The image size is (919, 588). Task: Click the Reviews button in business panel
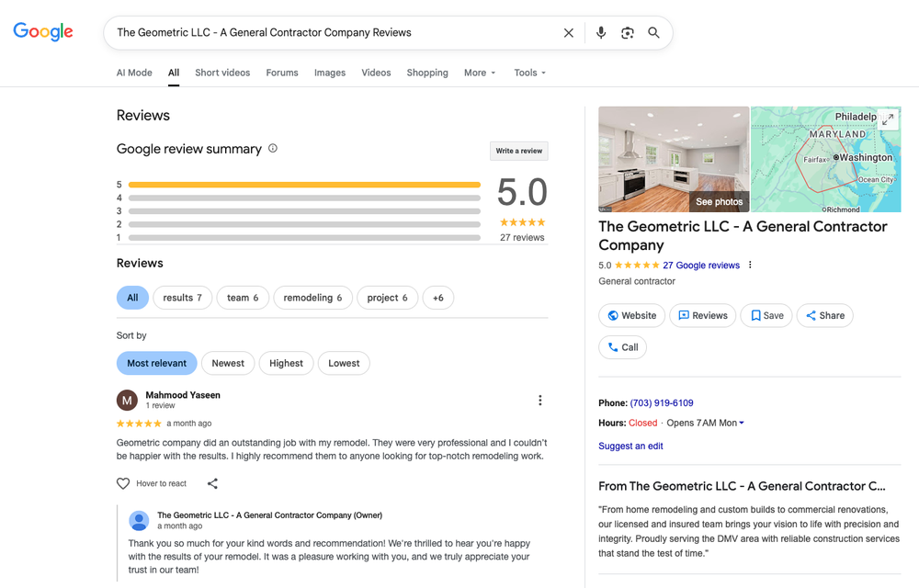click(x=703, y=315)
